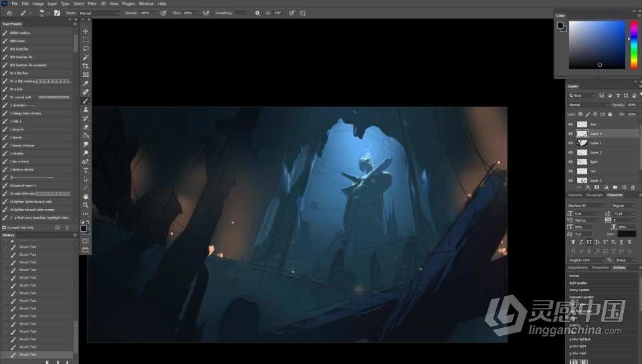Select the Horizontal Type tool
The width and height of the screenshot is (642, 364).
click(x=86, y=170)
